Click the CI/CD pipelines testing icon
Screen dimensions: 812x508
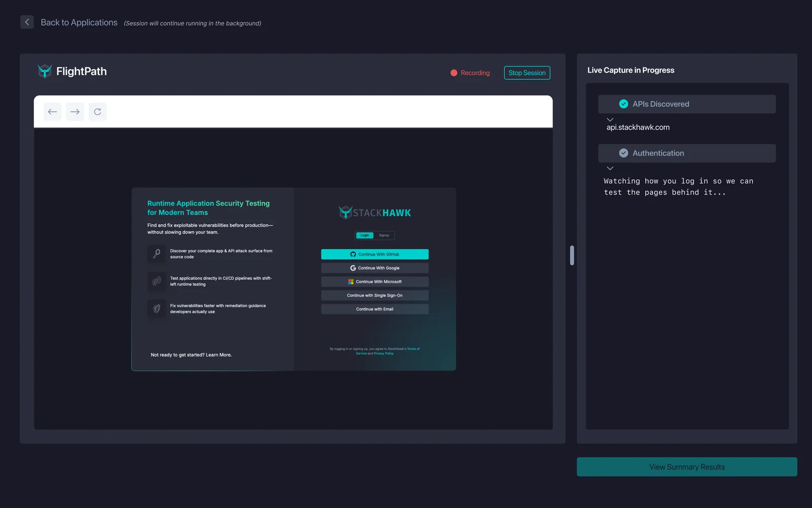tap(157, 281)
